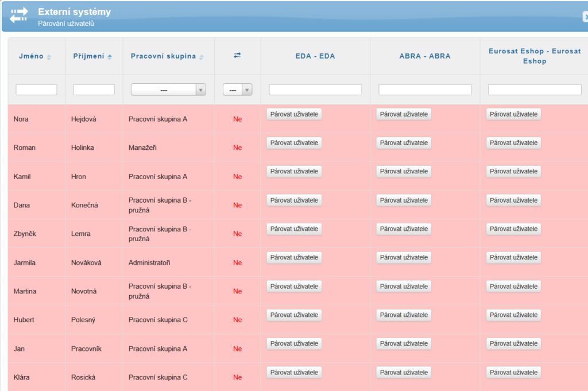Screen dimensions: 588x391
Task: Pair Martina Novotná in Eurosat Eshop column
Action: pyautogui.click(x=514, y=287)
